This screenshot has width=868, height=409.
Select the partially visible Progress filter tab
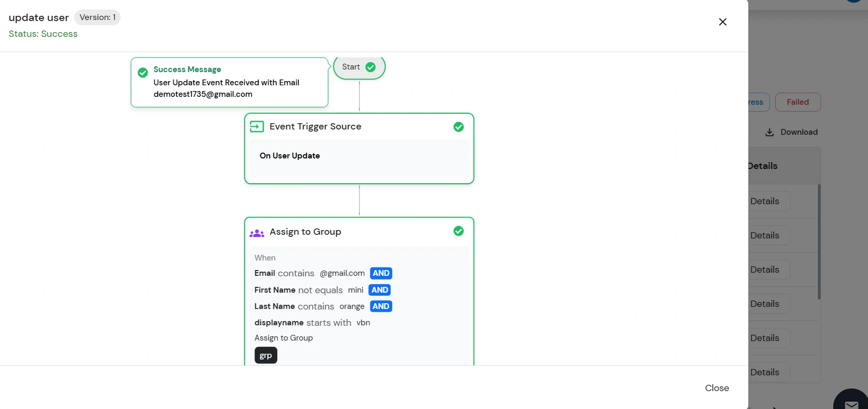click(x=755, y=102)
